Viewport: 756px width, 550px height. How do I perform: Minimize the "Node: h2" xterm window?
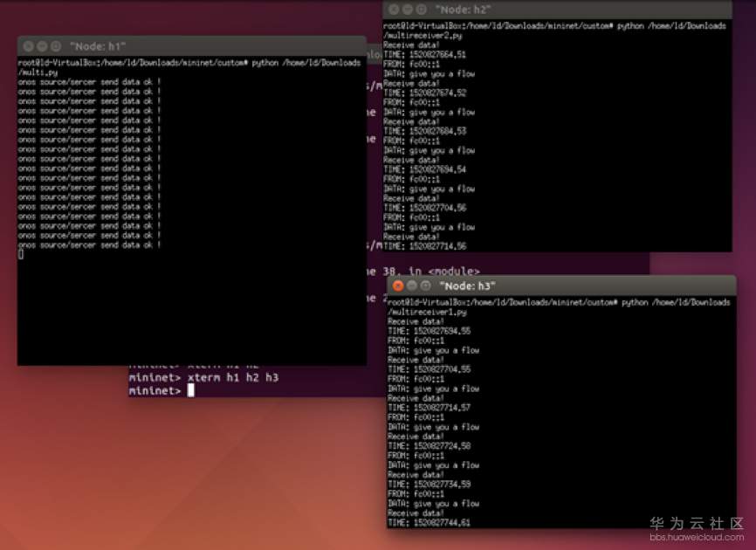pos(408,10)
